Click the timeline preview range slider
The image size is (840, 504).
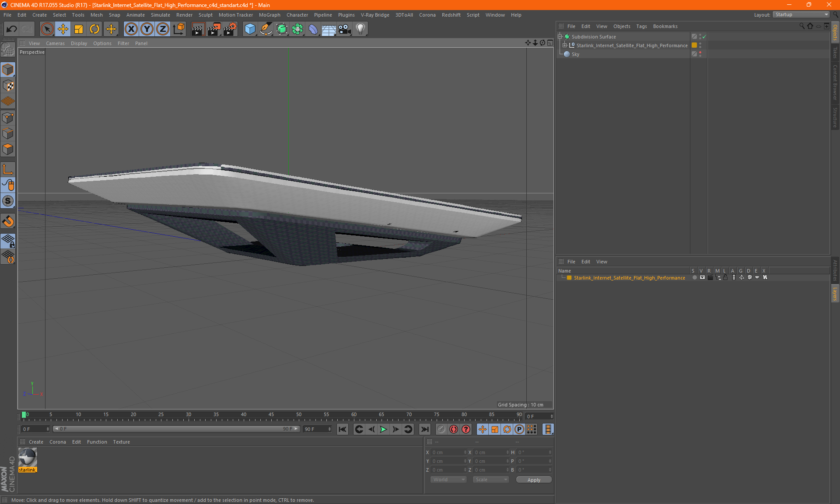[176, 429]
